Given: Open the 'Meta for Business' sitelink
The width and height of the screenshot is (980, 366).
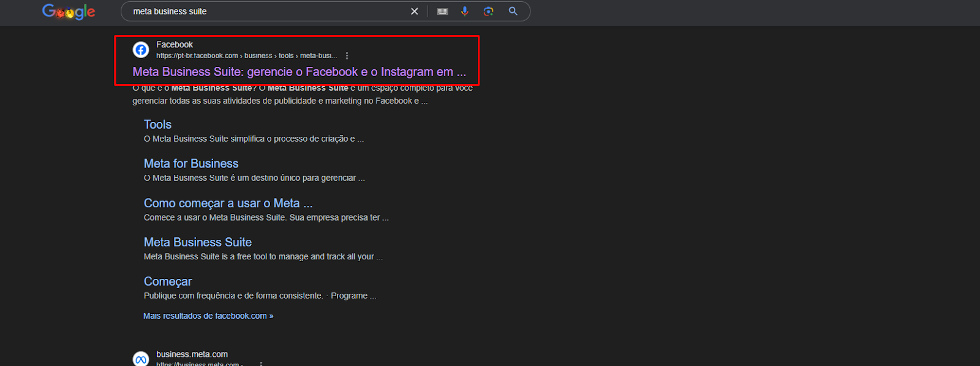Looking at the screenshot, I should (x=191, y=164).
